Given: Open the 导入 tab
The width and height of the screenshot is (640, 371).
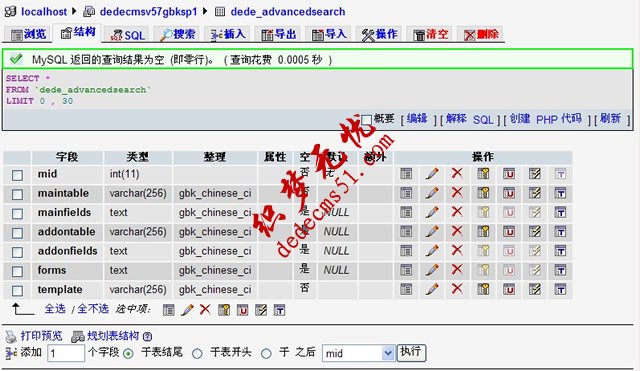Looking at the screenshot, I should 329,35.
